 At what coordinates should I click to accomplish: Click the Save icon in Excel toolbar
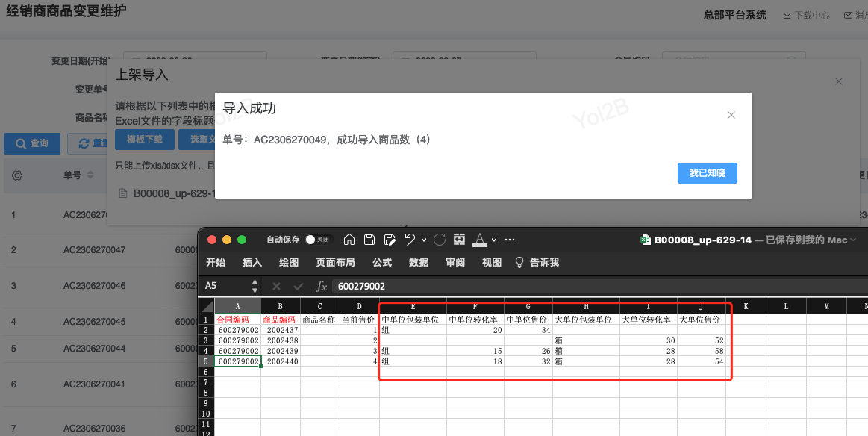click(x=369, y=240)
